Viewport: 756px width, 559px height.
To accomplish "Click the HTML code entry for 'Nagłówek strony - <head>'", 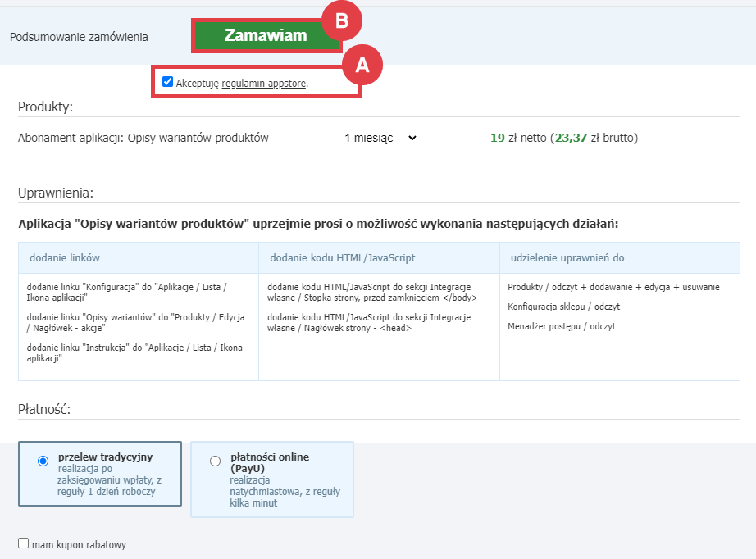I will click(x=369, y=322).
